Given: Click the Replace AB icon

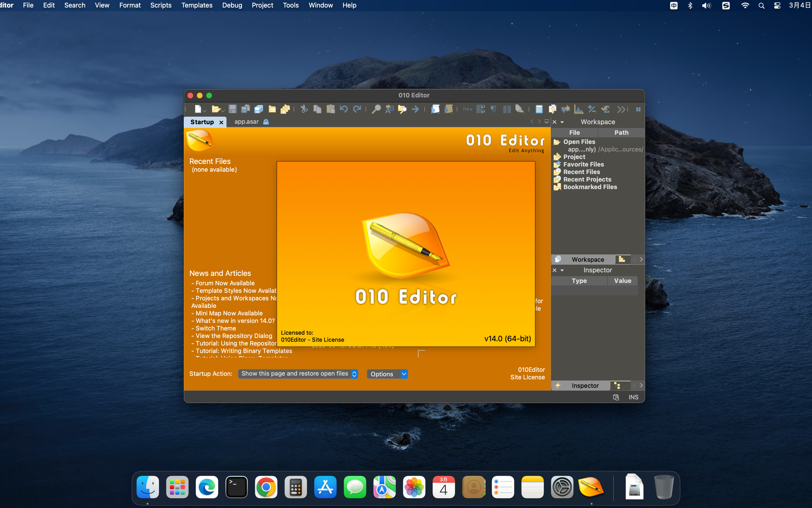Looking at the screenshot, I should 389,109.
